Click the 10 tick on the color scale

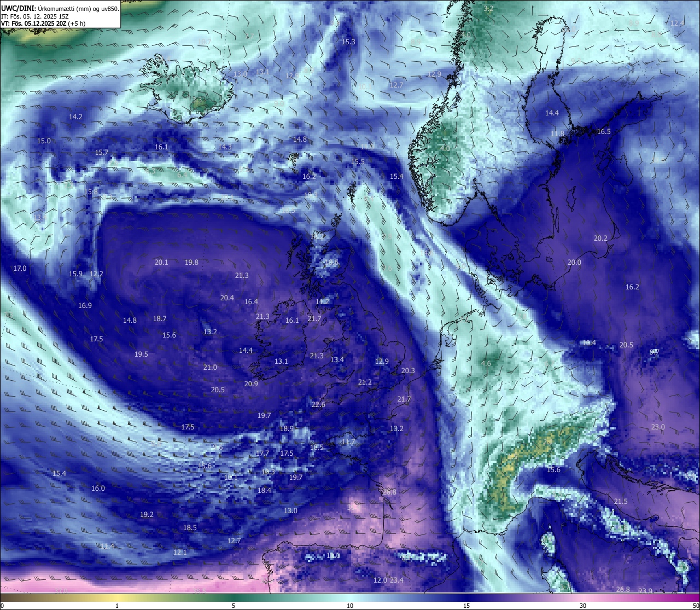coord(350,606)
